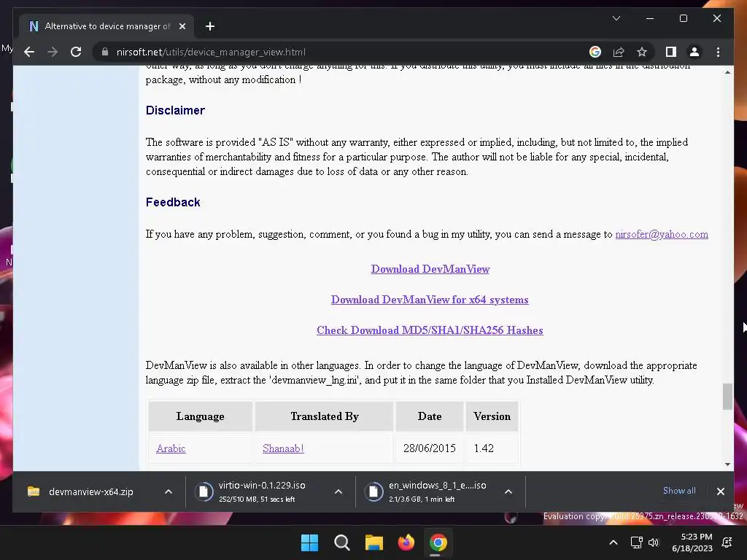View site information lock icon

tap(105, 52)
